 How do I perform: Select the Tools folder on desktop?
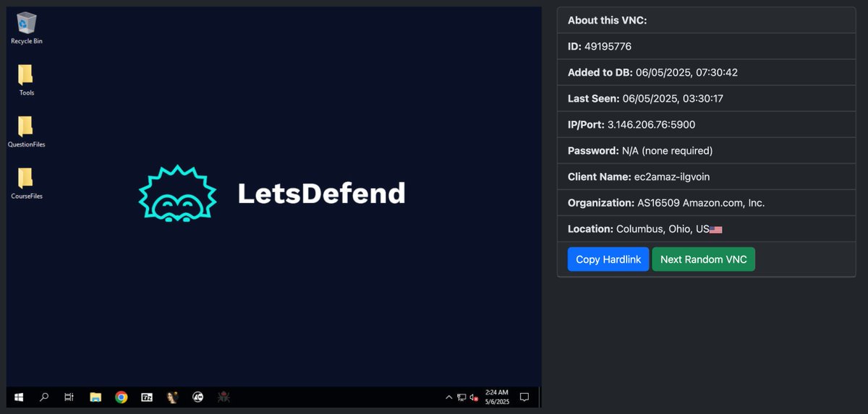click(26, 80)
